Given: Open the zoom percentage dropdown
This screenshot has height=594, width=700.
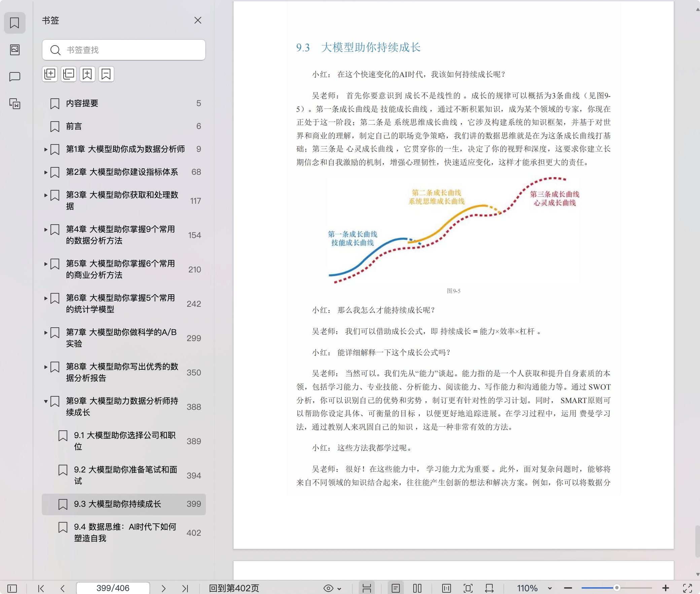Looking at the screenshot, I should point(550,588).
